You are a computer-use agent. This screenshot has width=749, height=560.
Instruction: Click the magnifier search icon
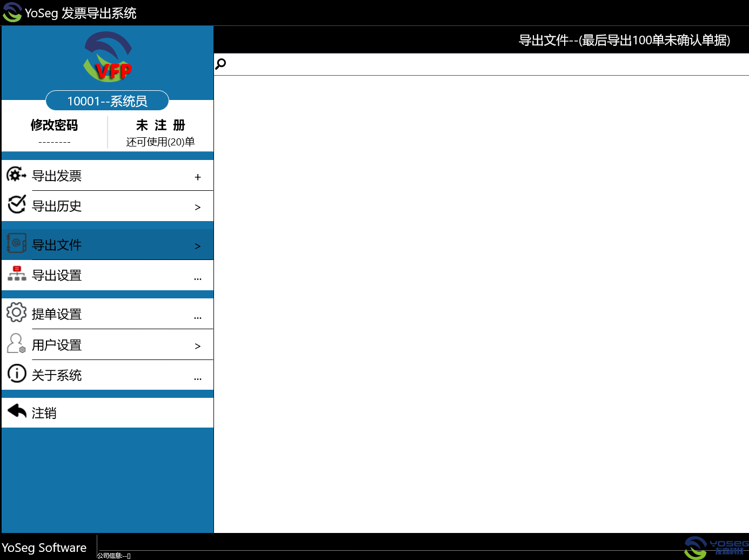pos(220,64)
